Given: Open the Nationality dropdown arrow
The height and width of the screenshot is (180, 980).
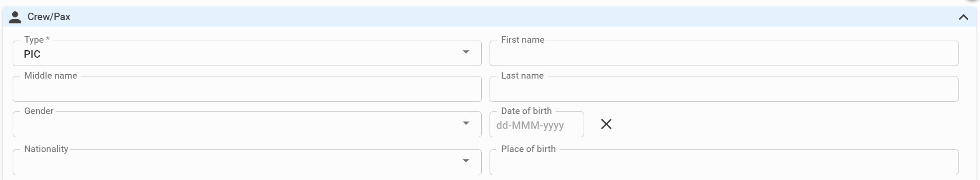Looking at the screenshot, I should click(x=466, y=161).
